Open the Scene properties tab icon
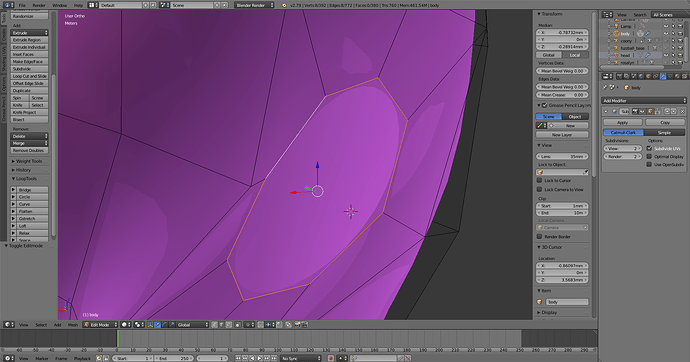Screen dimensions: 690x362 click(634, 76)
